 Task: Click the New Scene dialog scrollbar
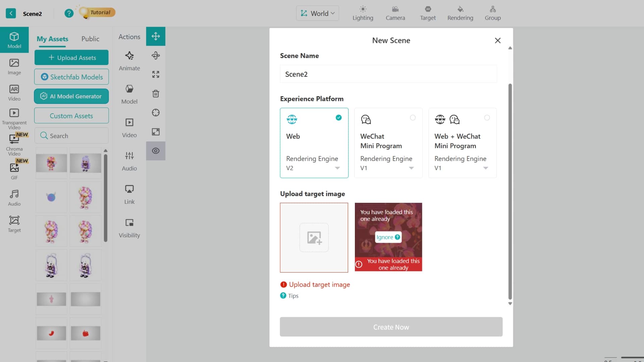tap(510, 191)
